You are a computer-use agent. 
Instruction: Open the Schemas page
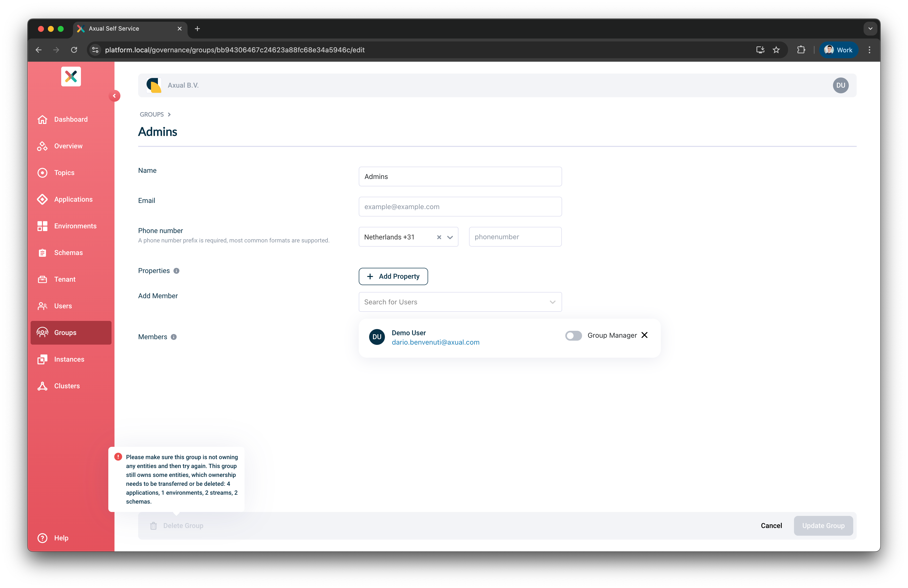coord(68,253)
